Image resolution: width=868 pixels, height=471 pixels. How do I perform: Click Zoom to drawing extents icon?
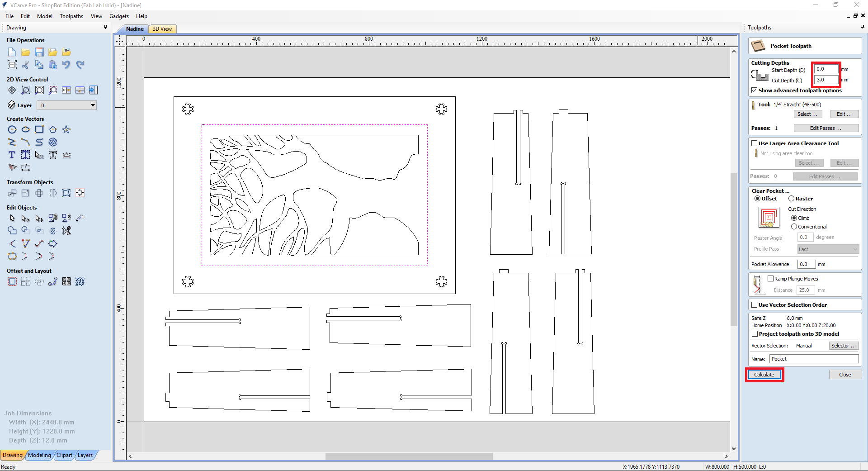[39, 90]
